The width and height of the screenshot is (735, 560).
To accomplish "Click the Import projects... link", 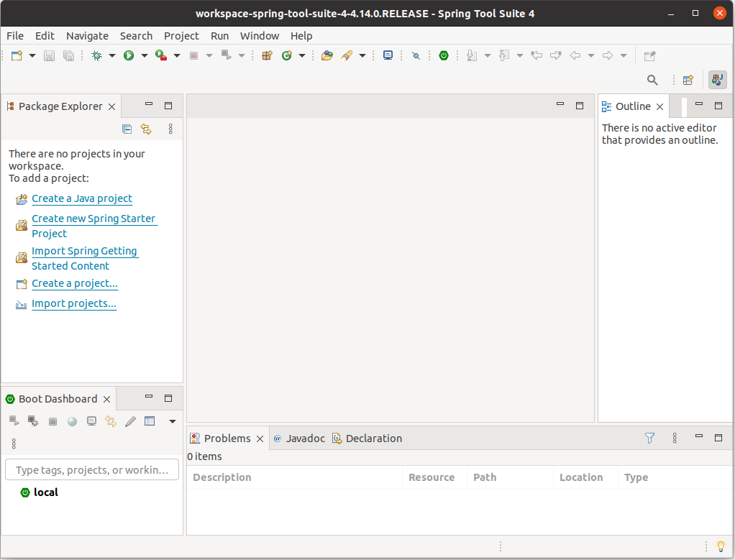I will tap(73, 303).
